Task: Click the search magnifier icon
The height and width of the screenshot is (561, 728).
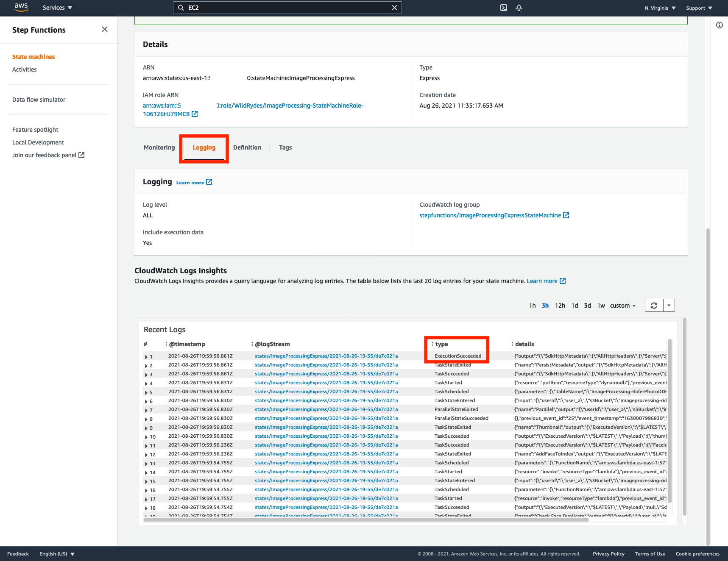Action: [181, 8]
